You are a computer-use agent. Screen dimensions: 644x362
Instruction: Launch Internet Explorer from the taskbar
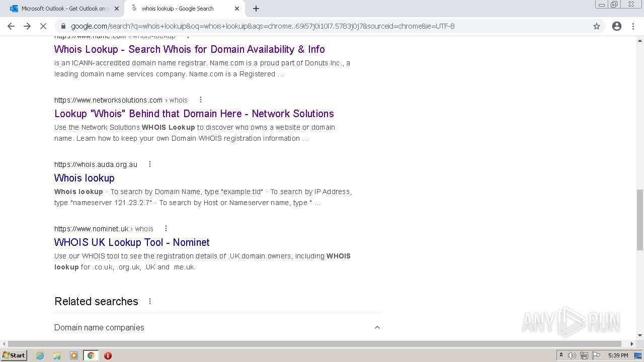[40, 355]
